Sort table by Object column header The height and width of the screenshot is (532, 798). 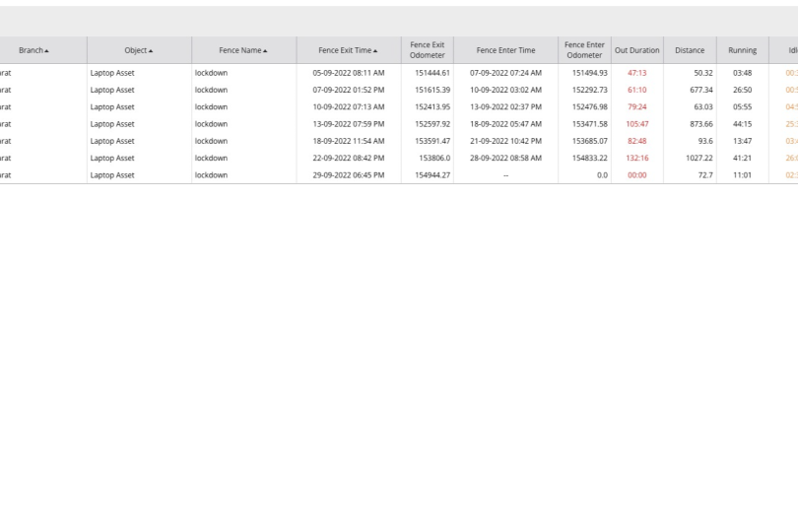coord(139,50)
